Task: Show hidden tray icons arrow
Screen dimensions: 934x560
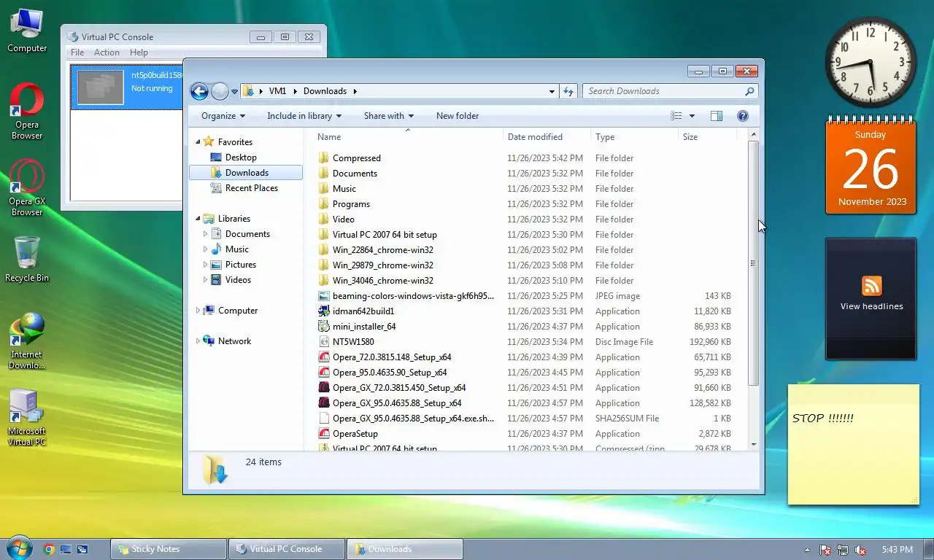Action: click(807, 550)
